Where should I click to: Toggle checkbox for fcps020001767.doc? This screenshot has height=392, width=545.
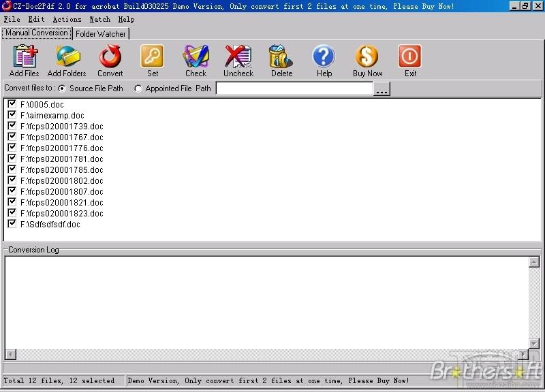point(12,137)
